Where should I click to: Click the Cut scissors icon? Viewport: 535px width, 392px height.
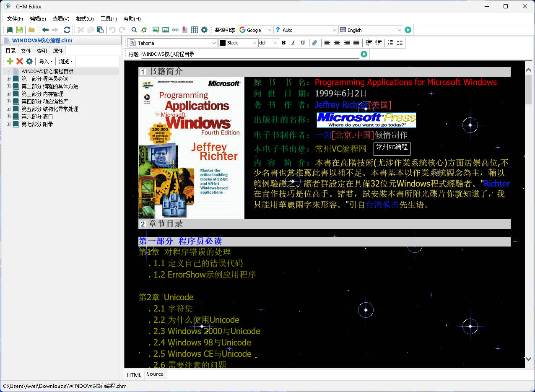pos(81,30)
